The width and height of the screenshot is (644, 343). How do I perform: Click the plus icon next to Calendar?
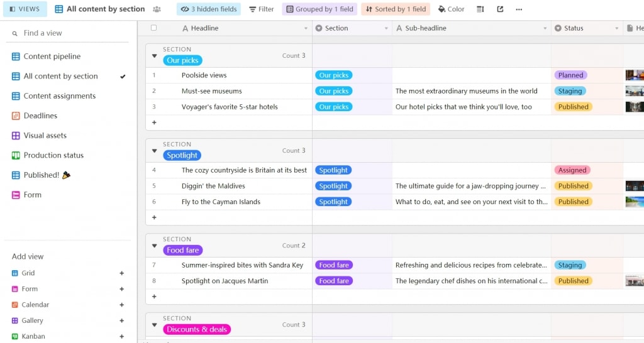click(122, 305)
